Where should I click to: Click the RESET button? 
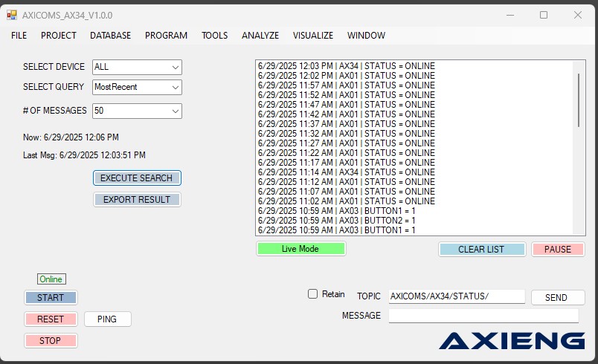(x=51, y=319)
